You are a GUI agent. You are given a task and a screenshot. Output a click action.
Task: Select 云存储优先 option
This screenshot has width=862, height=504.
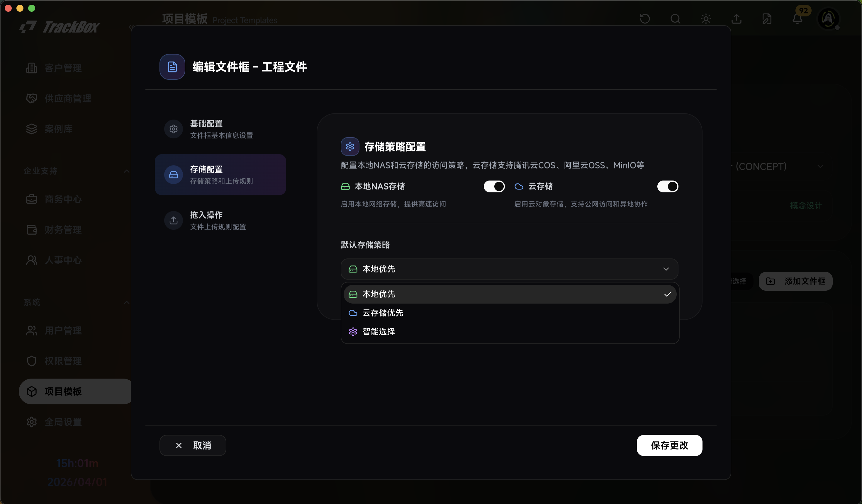point(510,313)
